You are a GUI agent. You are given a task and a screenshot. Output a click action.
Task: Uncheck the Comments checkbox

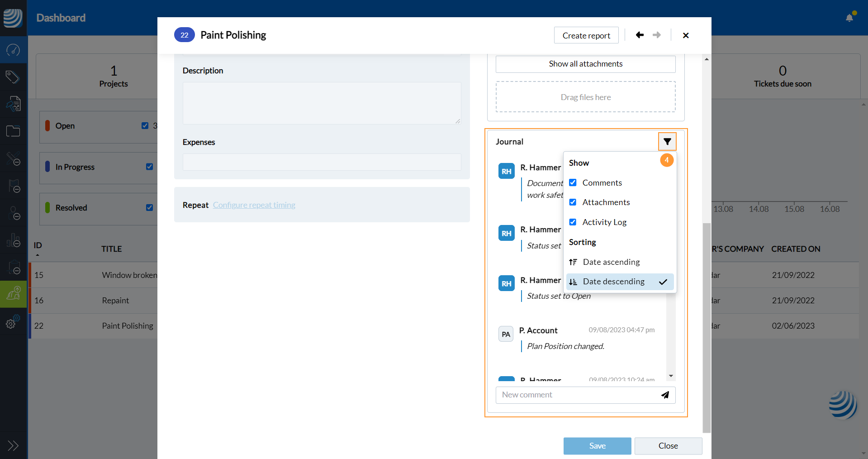coord(573,183)
